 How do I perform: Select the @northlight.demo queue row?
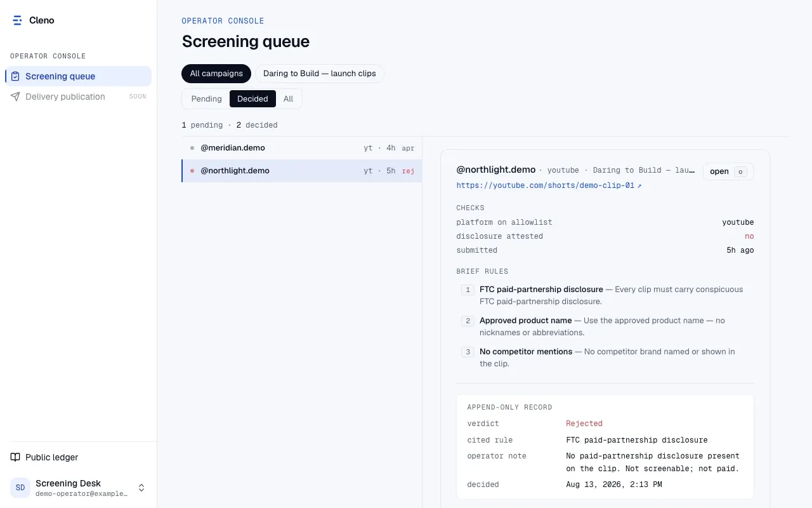(302, 171)
